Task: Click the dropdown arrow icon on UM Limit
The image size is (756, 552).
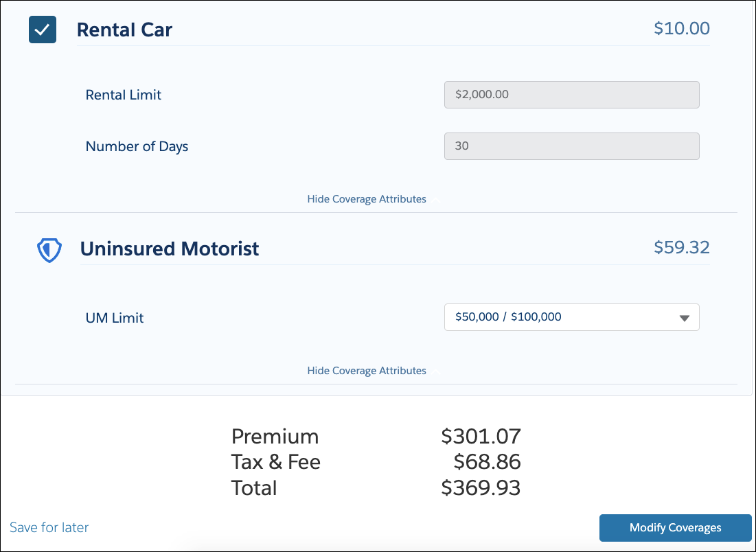Action: [684, 317]
